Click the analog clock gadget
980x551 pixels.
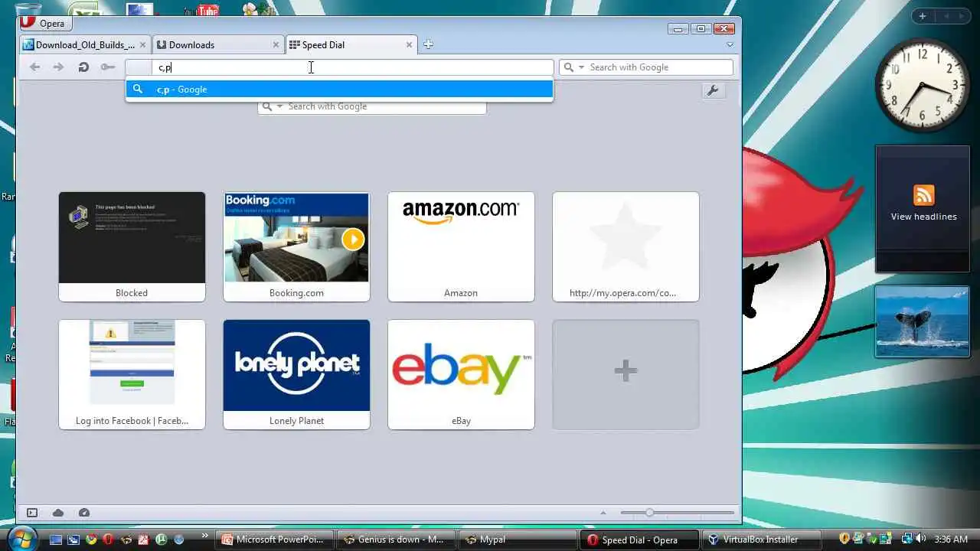point(923,86)
